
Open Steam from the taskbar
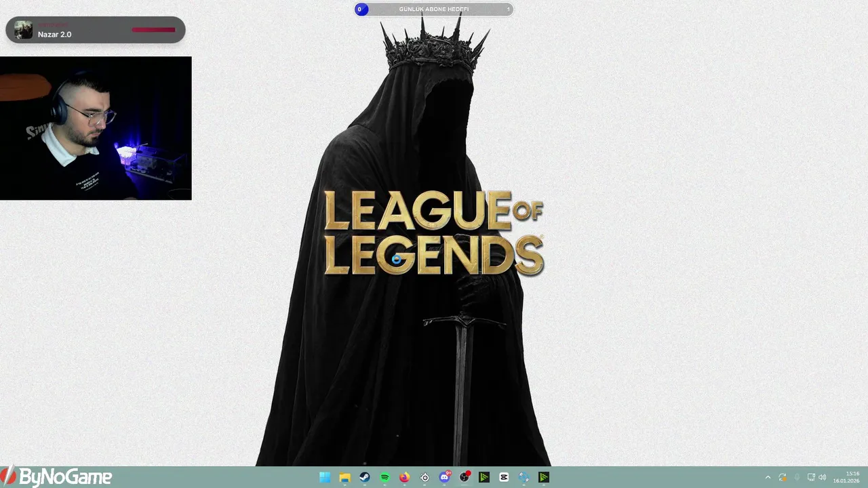tap(365, 477)
